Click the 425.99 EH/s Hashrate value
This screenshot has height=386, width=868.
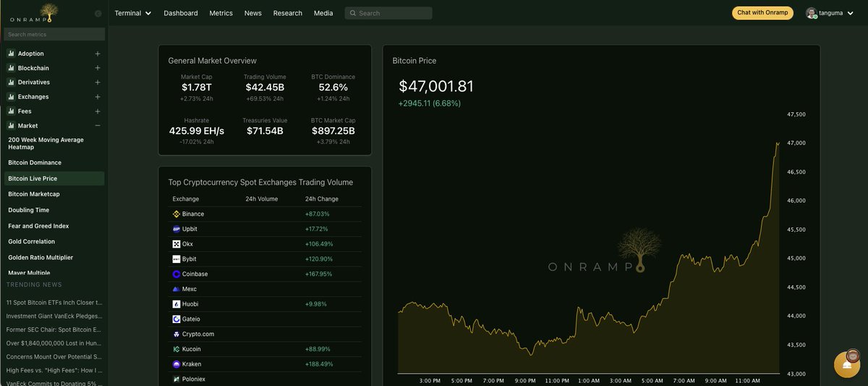coord(197,131)
